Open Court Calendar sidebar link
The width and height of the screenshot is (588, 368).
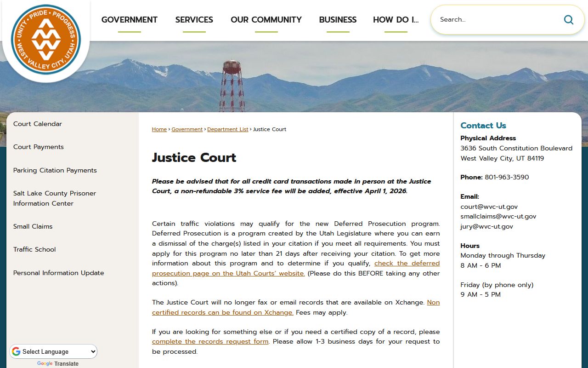[x=38, y=124]
